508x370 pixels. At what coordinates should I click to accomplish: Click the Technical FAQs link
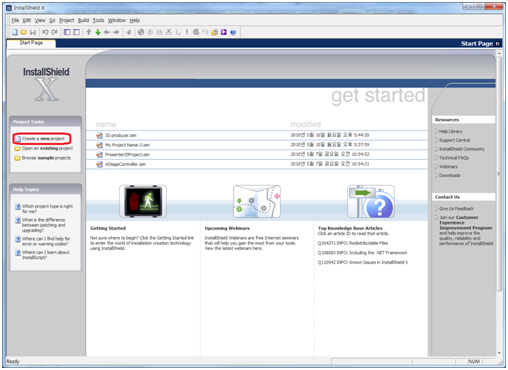point(454,158)
